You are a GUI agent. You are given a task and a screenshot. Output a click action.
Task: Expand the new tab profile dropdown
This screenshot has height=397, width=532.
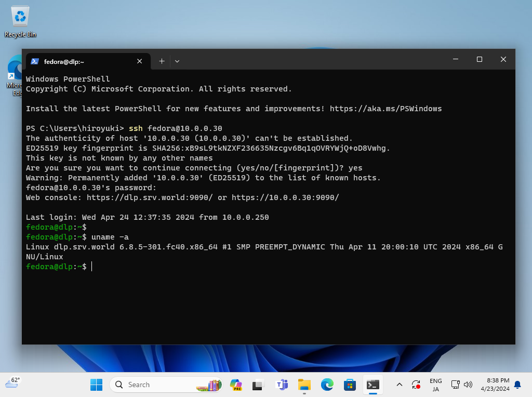point(177,61)
